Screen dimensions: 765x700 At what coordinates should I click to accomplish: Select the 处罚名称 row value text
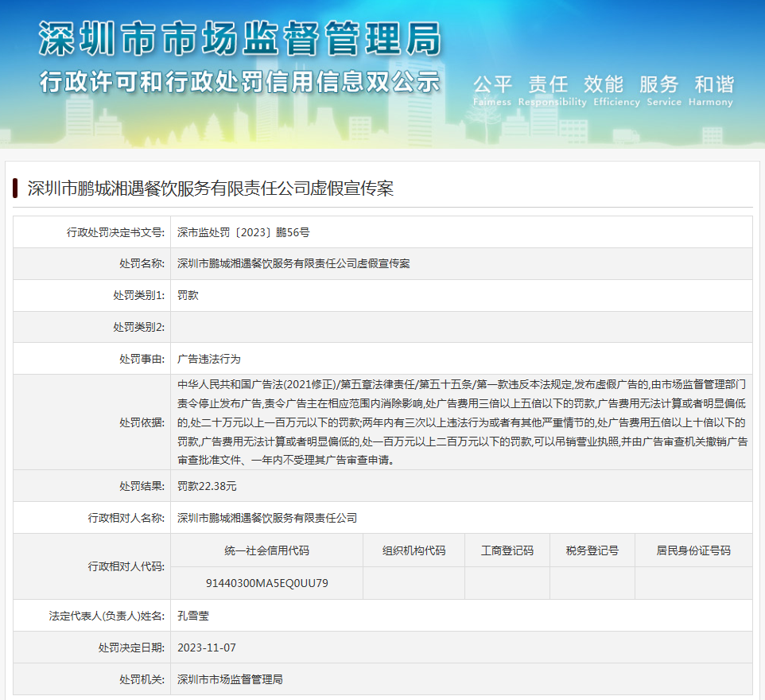pos(293,263)
